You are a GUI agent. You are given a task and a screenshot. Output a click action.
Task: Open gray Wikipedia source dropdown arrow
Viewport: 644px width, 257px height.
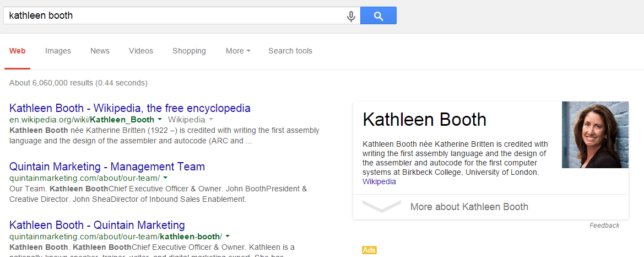pyautogui.click(x=211, y=120)
